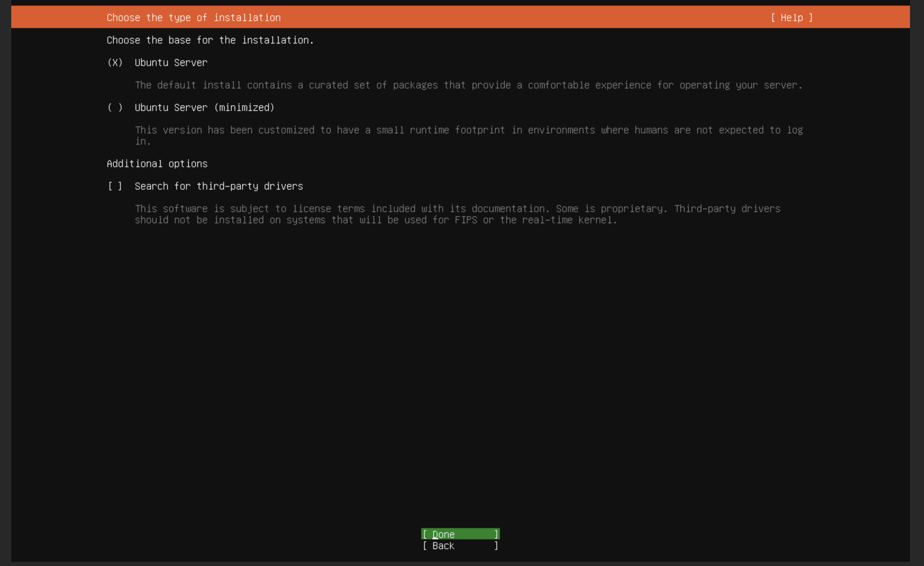Click the 'The default install contains' description

pyautogui.click(x=469, y=85)
